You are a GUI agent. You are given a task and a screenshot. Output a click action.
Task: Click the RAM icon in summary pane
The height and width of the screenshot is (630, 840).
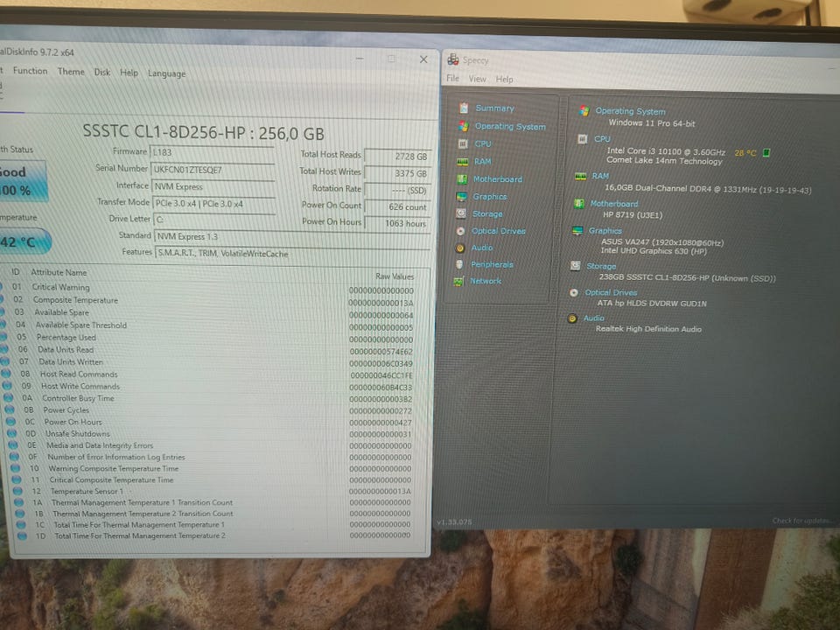[x=581, y=176]
